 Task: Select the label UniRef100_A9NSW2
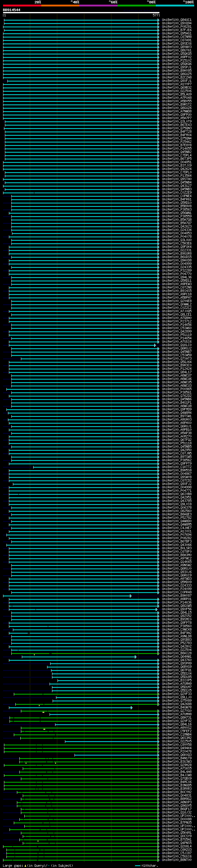[x=177, y=565]
